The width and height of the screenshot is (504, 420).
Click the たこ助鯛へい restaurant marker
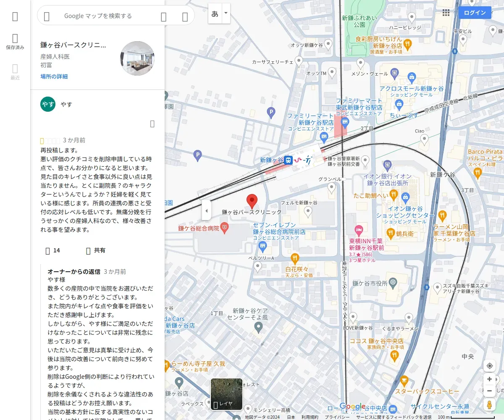coord(394,194)
